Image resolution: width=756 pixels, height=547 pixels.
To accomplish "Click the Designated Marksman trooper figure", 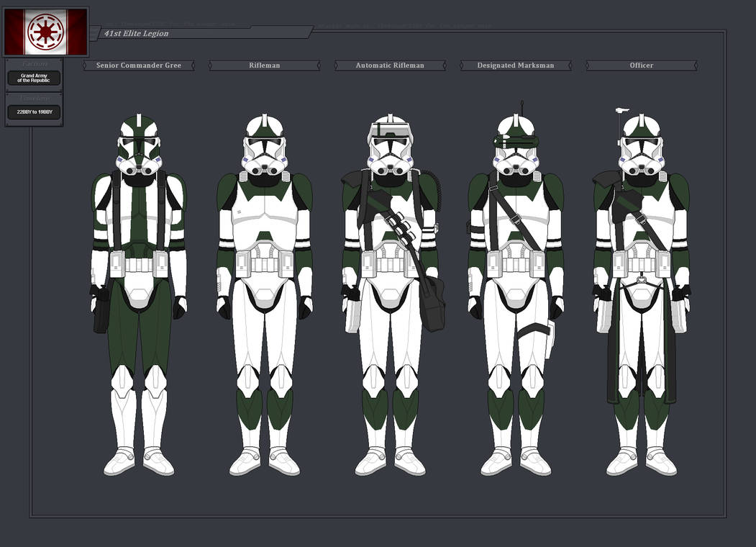I will 516,289.
